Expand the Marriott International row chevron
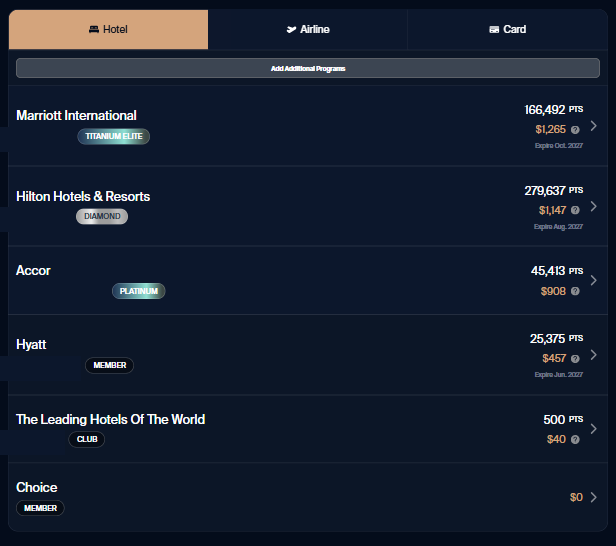The image size is (616, 546). point(593,126)
